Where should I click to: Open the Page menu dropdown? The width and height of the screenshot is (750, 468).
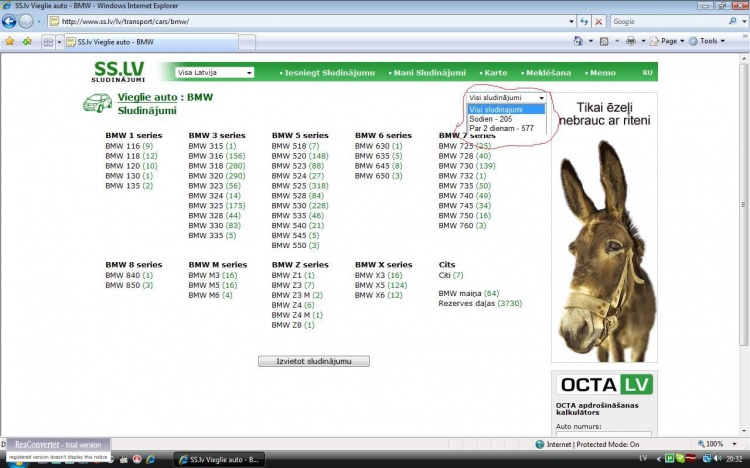[667, 41]
